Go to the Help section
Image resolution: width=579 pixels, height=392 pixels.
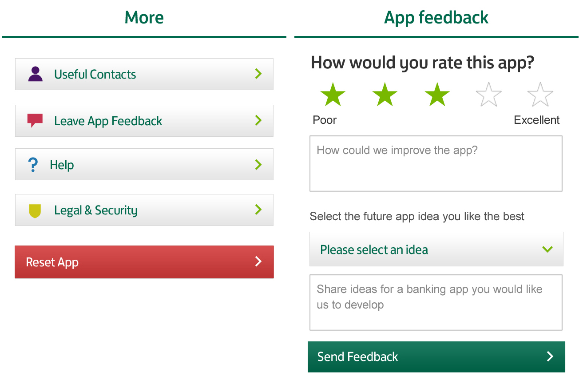[x=144, y=165]
